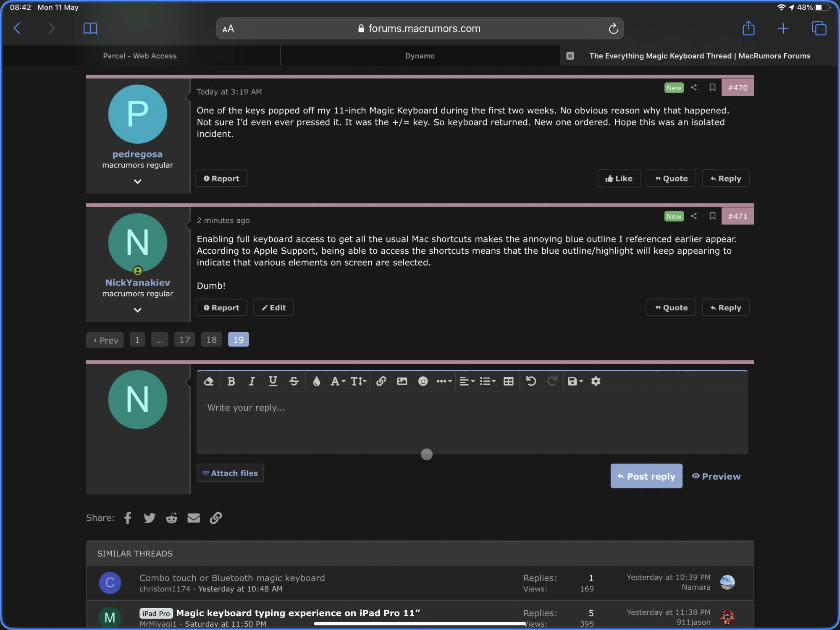
Task: Insert a link using the chain icon
Action: pyautogui.click(x=381, y=381)
